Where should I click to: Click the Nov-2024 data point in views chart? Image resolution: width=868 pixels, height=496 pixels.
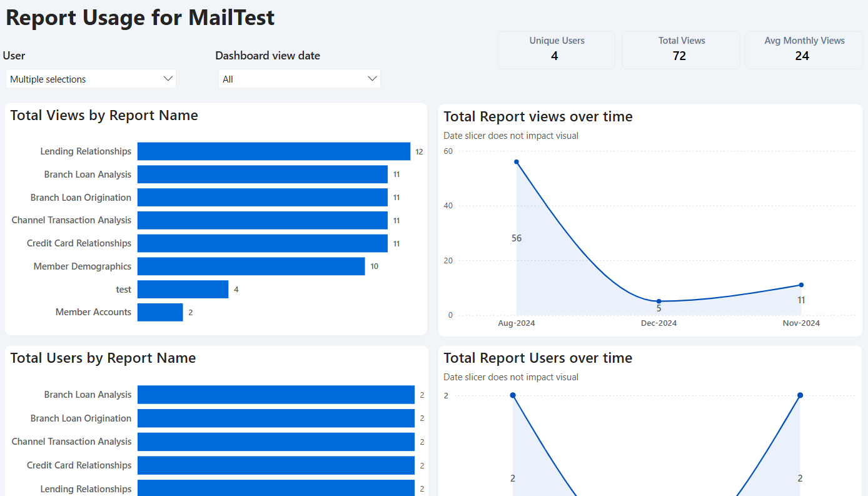[801, 285]
